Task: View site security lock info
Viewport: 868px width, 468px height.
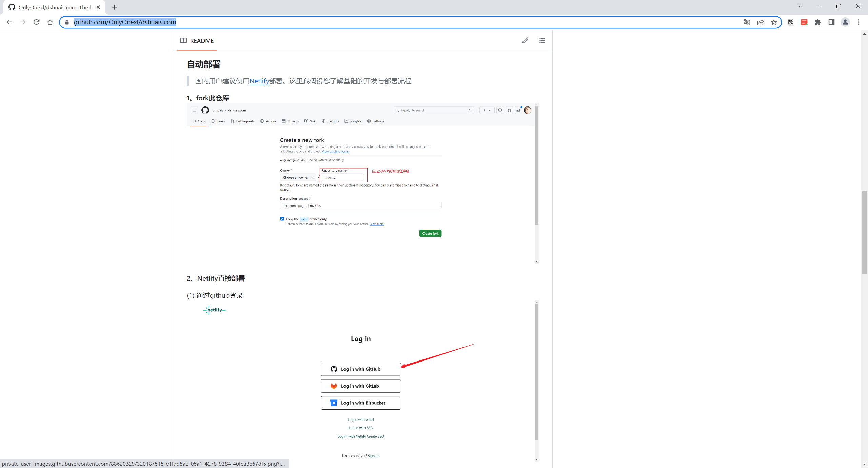Action: pos(67,22)
